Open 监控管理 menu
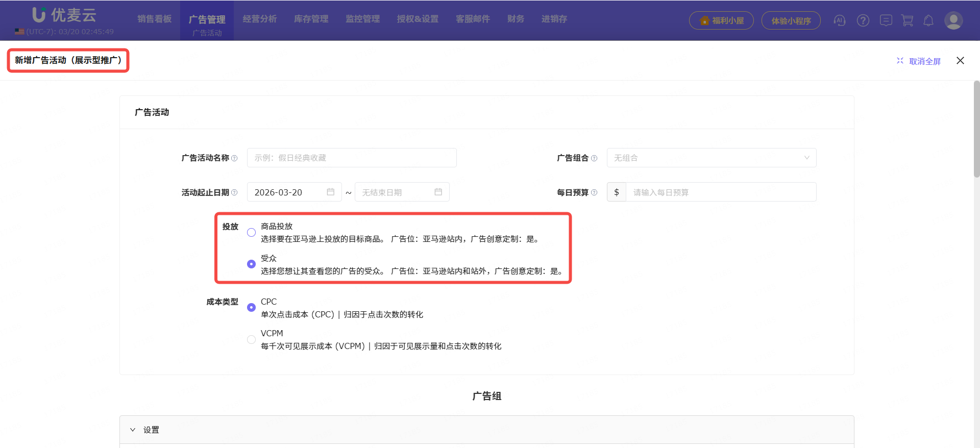 (363, 19)
